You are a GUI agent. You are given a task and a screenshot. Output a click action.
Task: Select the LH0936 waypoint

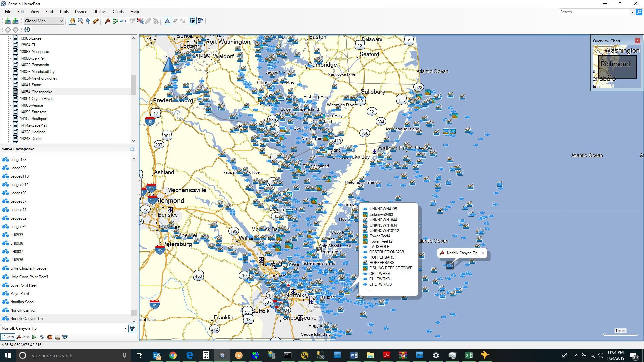point(17,243)
